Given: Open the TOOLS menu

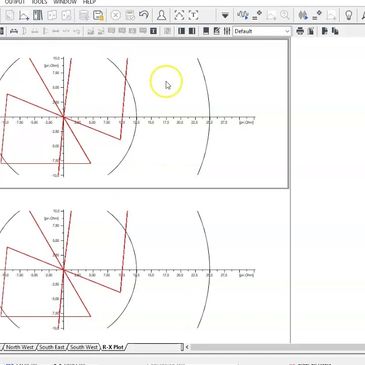Looking at the screenshot, I should click(x=39, y=2).
